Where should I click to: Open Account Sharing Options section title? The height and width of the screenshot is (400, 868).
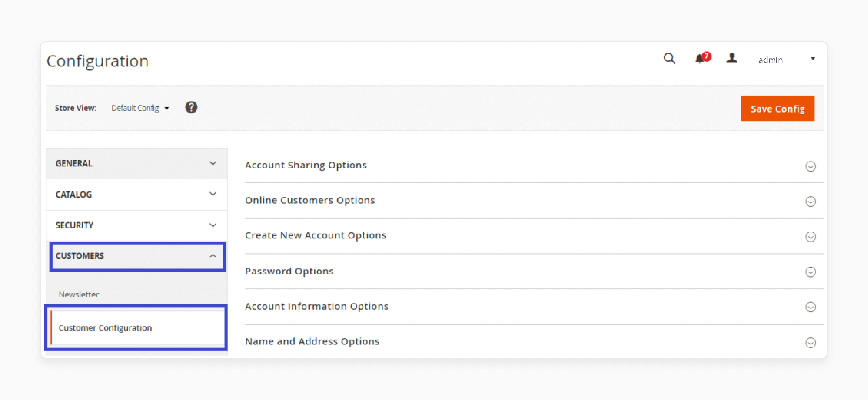tap(306, 165)
